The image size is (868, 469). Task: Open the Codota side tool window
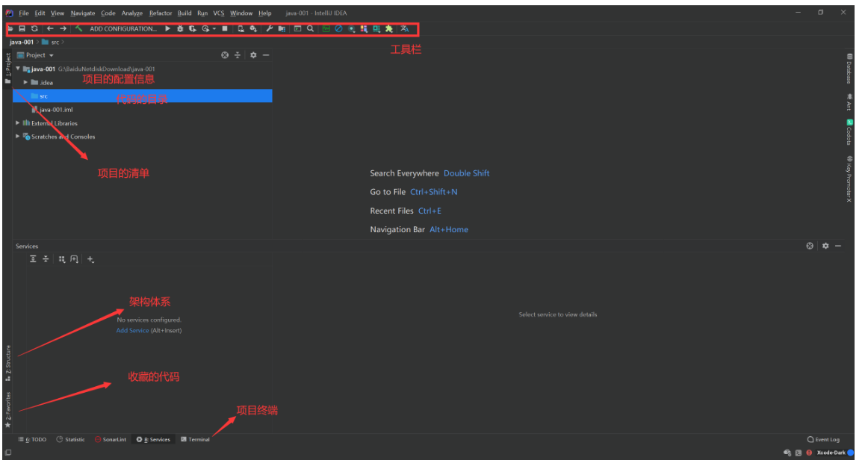pos(849,131)
